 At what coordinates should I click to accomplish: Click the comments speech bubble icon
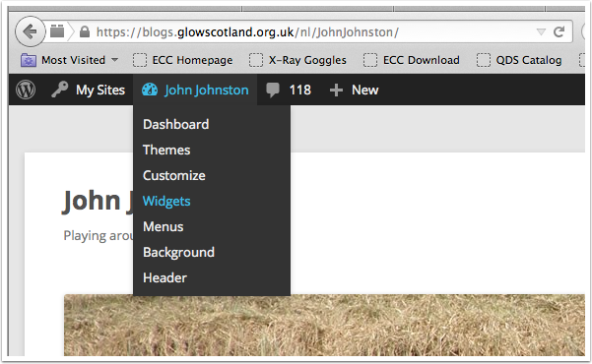point(273,91)
